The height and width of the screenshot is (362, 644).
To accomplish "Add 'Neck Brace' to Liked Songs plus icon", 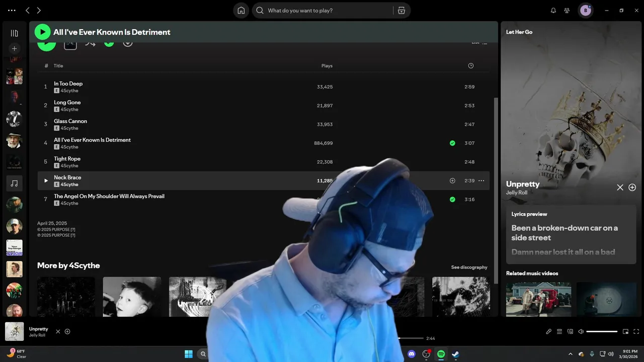I will [452, 180].
